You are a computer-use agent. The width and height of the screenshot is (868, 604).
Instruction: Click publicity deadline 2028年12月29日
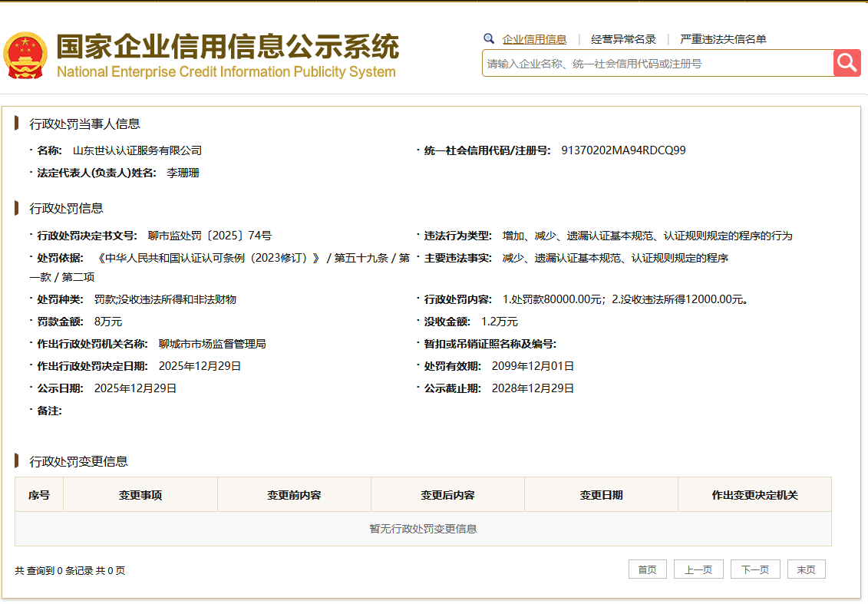[x=533, y=388]
